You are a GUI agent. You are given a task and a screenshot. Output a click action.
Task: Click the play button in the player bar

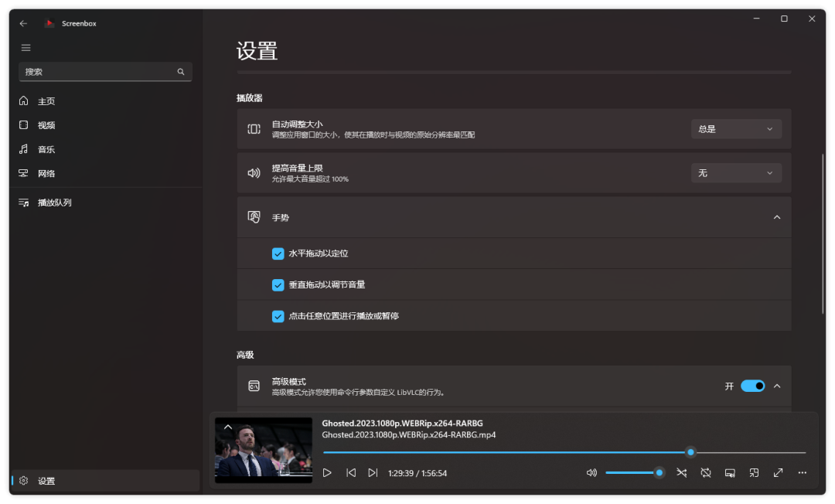(327, 472)
